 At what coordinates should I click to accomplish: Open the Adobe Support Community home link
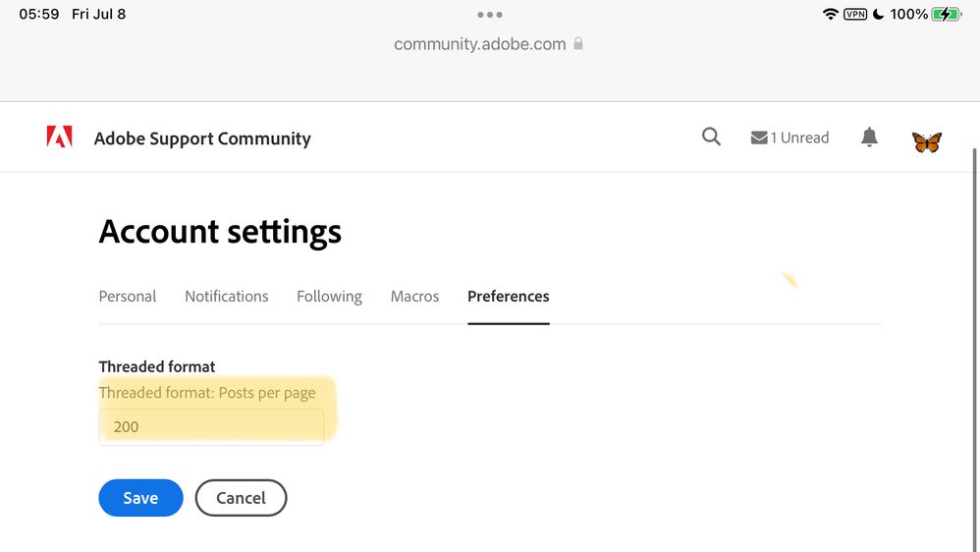(202, 138)
